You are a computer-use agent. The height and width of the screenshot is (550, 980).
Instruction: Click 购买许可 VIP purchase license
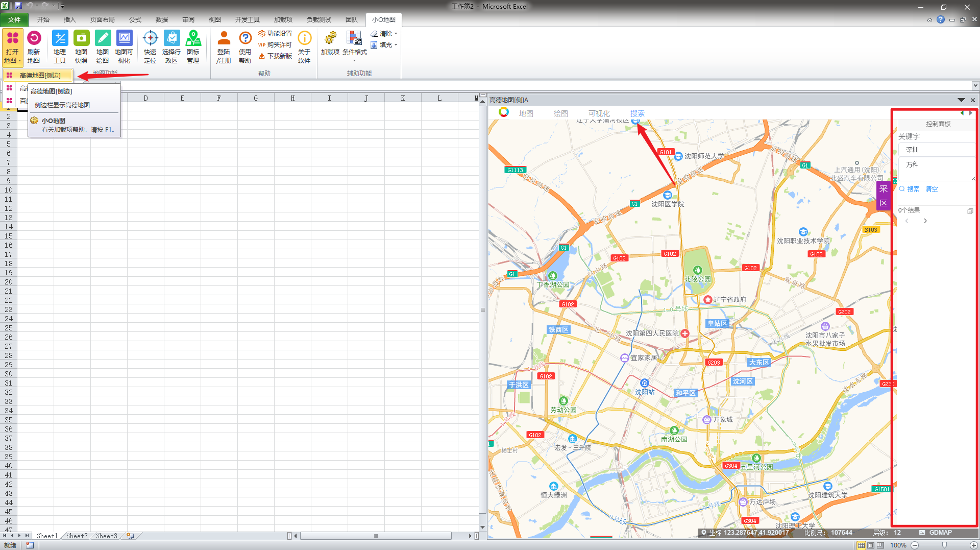coord(275,45)
